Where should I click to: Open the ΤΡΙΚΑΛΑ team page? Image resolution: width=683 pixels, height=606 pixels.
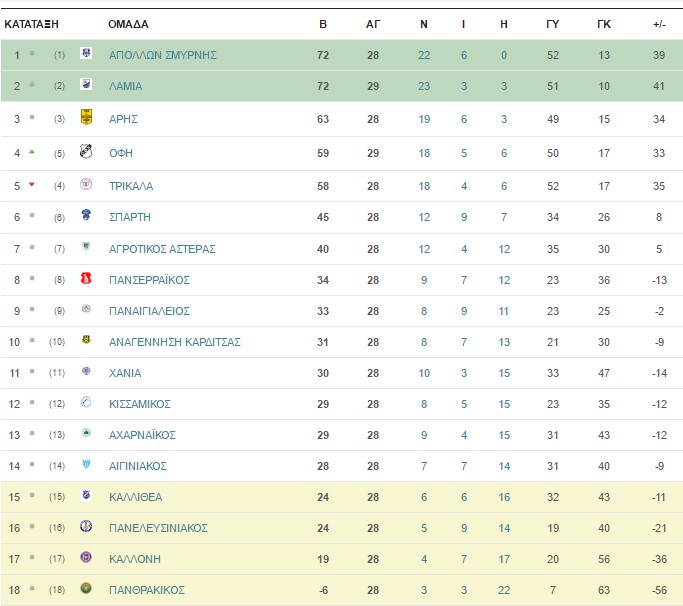[x=131, y=186]
